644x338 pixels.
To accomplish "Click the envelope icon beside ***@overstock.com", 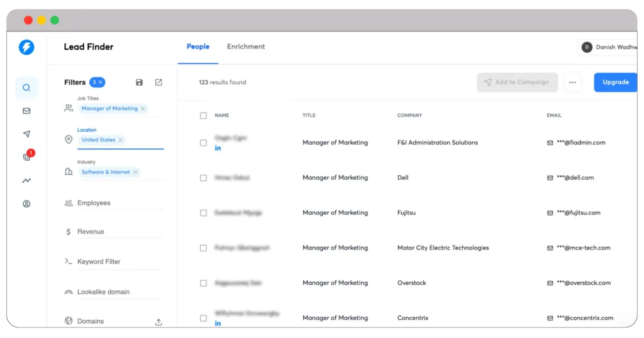I will [x=550, y=283].
